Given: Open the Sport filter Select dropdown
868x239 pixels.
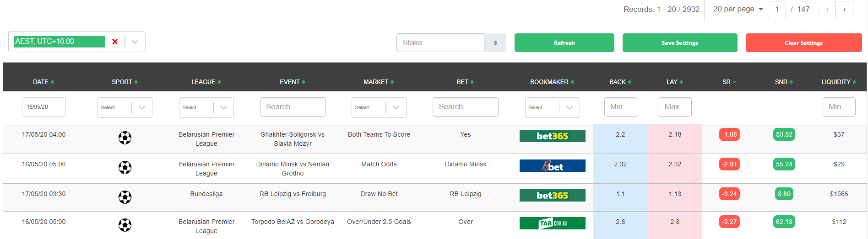Looking at the screenshot, I should pos(125,107).
